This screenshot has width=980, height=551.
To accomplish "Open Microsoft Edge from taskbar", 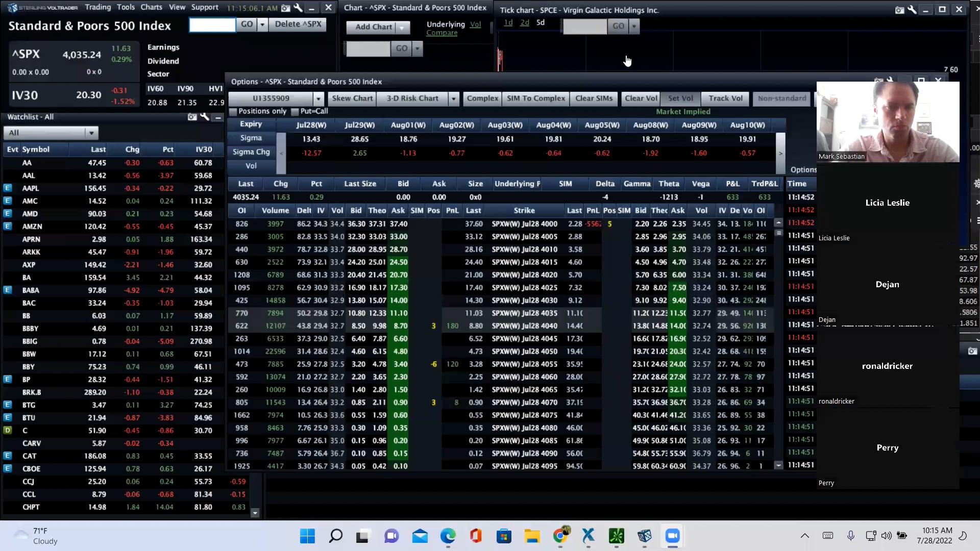I will [x=448, y=536].
